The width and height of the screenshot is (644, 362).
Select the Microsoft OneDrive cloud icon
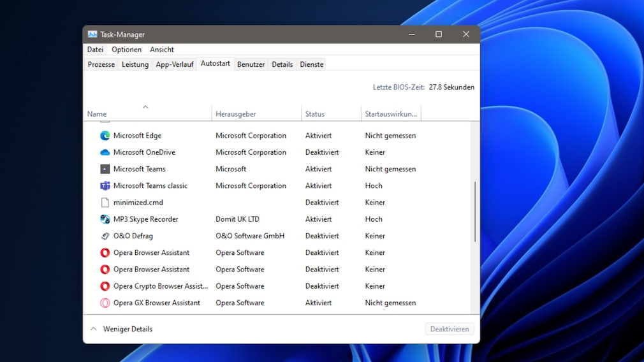[105, 152]
